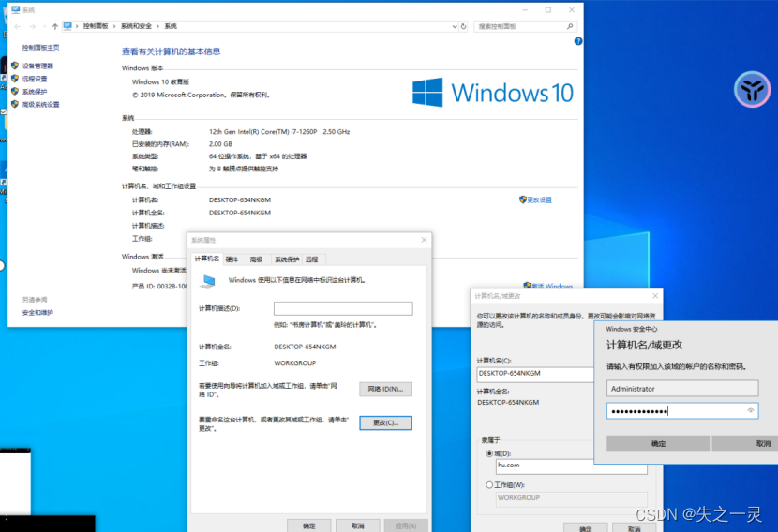This screenshot has height=532, width=778.
Task: Click processor value i7-1260P text
Action: click(x=279, y=132)
